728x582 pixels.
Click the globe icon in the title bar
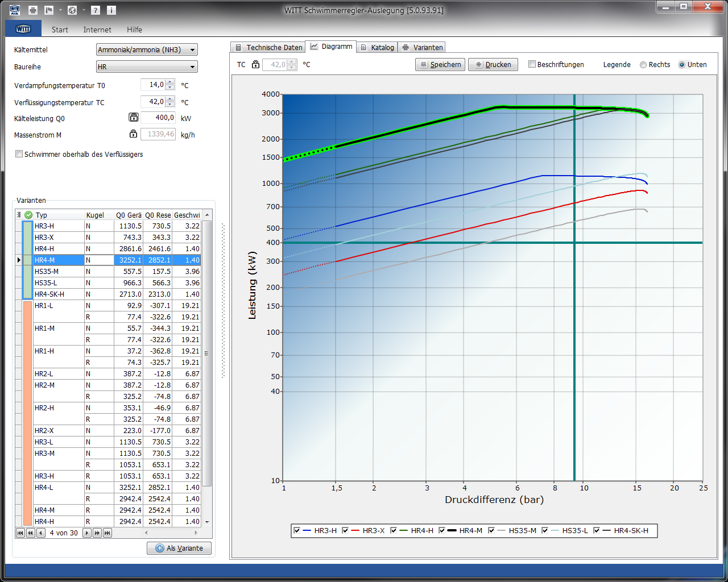click(72, 10)
